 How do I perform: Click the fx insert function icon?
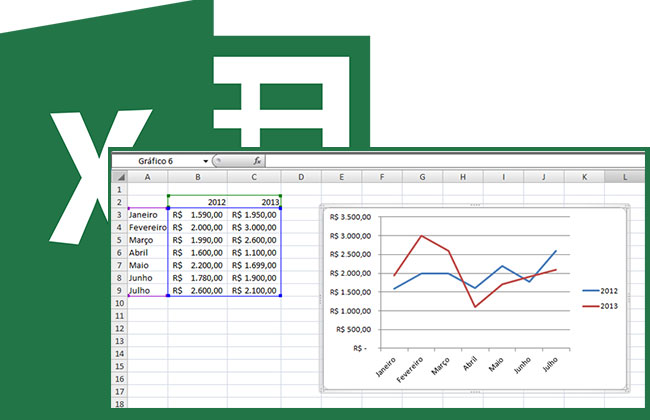pos(257,161)
